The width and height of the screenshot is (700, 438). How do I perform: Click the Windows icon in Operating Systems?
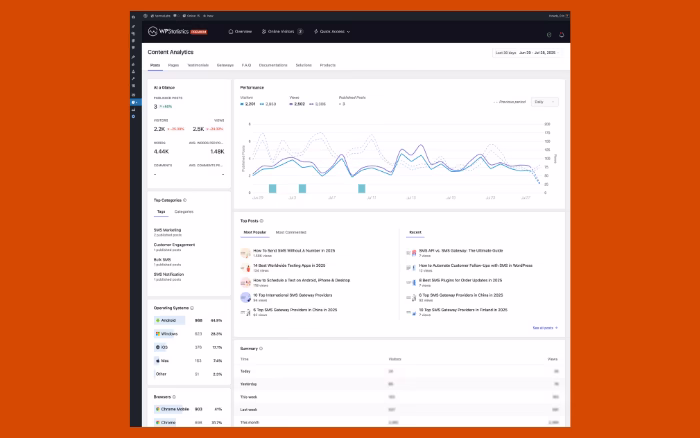pyautogui.click(x=158, y=334)
